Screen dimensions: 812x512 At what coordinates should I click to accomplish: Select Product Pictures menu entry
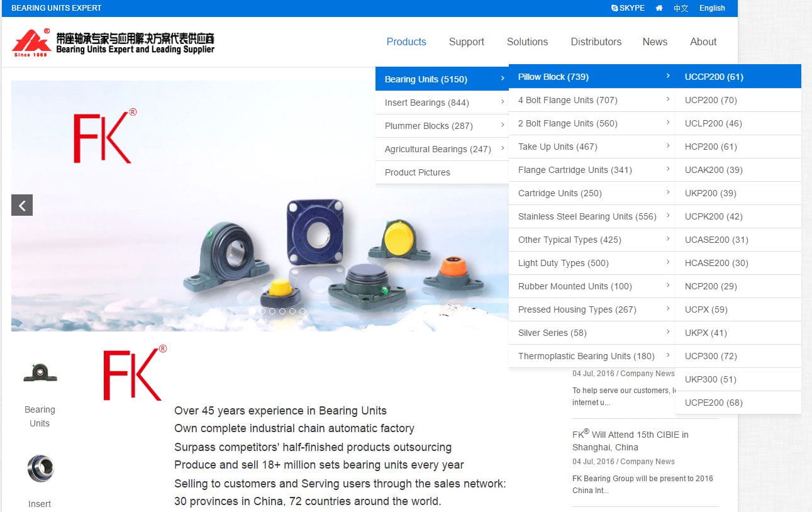442,172
